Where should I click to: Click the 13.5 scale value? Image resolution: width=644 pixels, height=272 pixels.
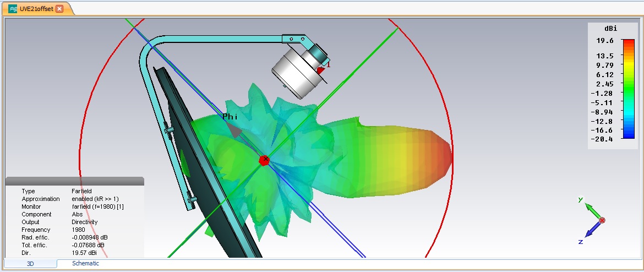pyautogui.click(x=605, y=56)
